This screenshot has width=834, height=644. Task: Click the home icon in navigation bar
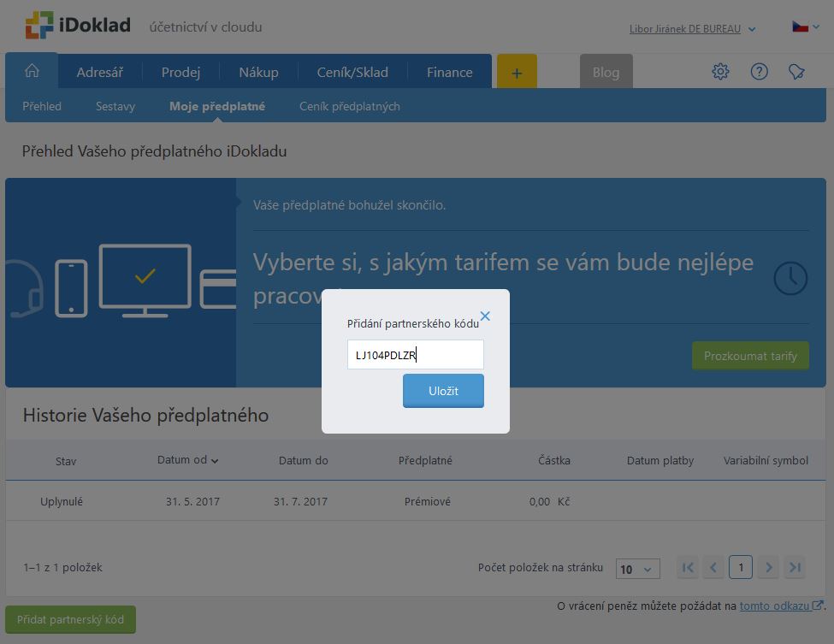(32, 71)
